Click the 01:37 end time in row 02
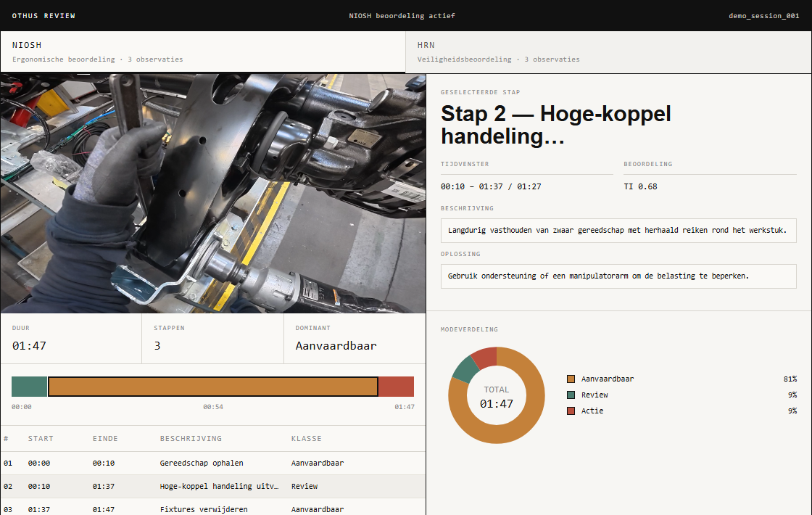The image size is (812, 515). point(104,487)
